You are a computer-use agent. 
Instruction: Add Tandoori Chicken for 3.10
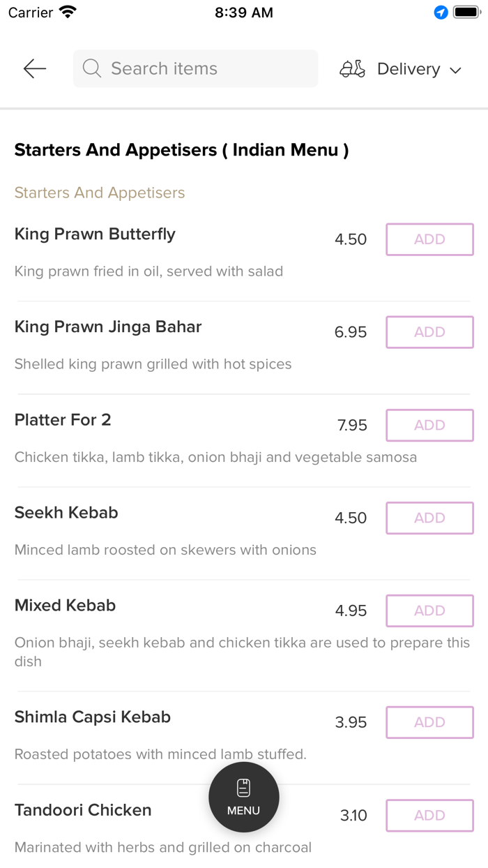click(429, 815)
